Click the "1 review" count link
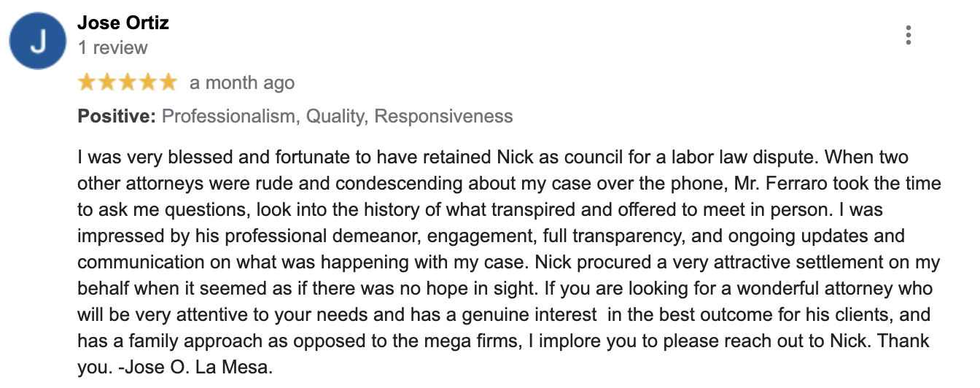980x388 pixels. [x=112, y=48]
